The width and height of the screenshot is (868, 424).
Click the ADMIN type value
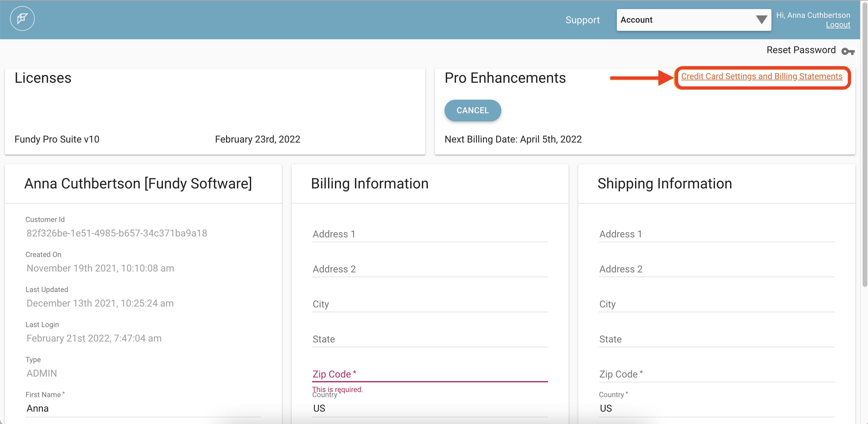click(41, 374)
